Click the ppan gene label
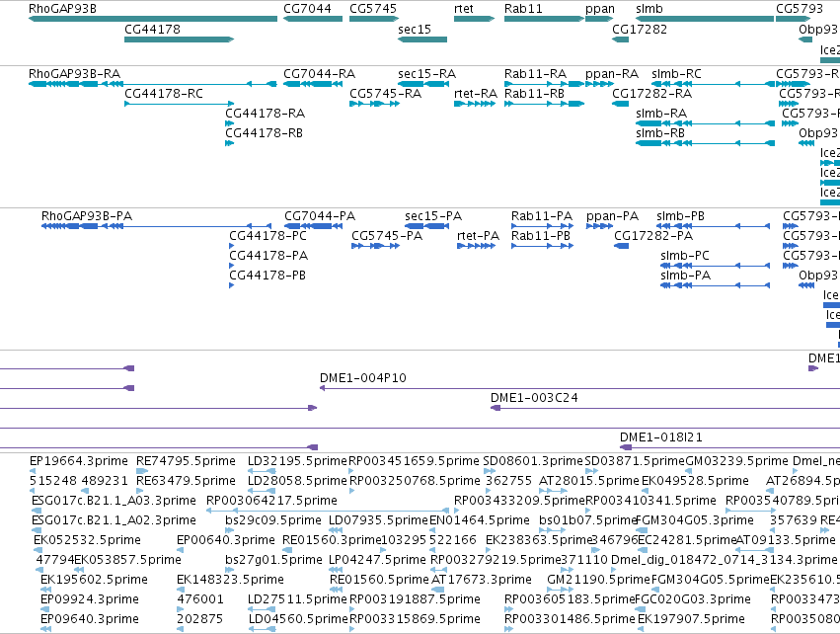The height and width of the screenshot is (634, 840). [600, 9]
